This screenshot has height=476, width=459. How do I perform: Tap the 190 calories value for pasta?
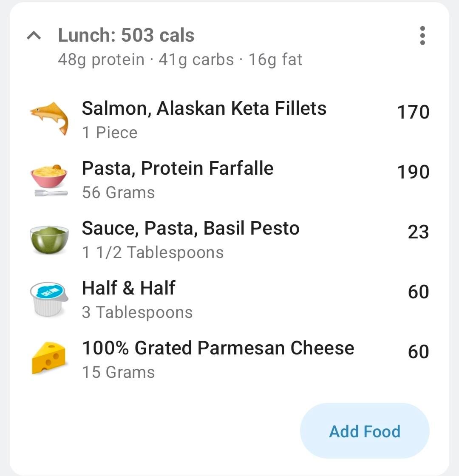(413, 172)
